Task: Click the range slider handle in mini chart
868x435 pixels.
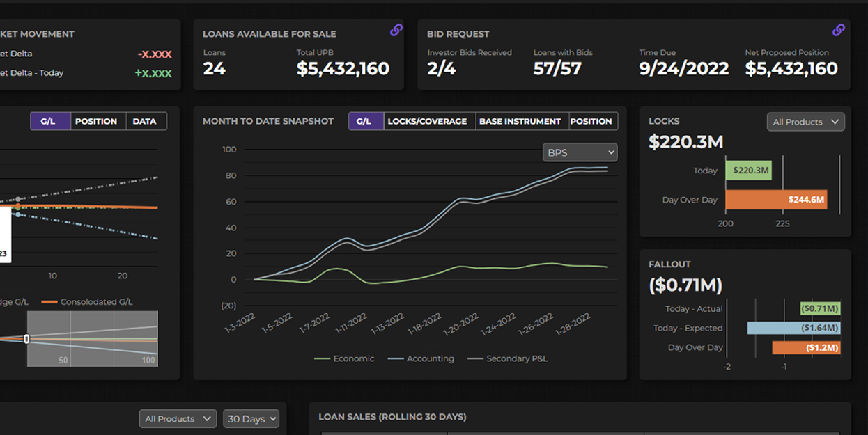Action: (x=26, y=339)
